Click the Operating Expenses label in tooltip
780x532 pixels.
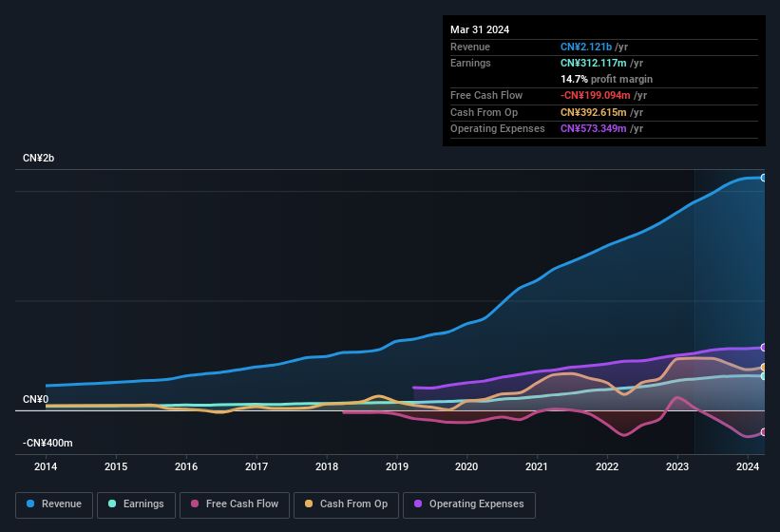498,128
